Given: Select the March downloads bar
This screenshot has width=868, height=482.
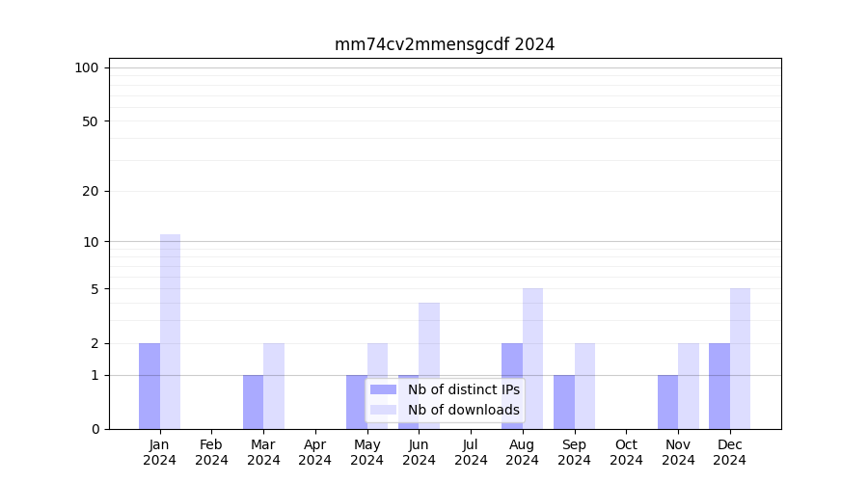Looking at the screenshot, I should [x=274, y=386].
